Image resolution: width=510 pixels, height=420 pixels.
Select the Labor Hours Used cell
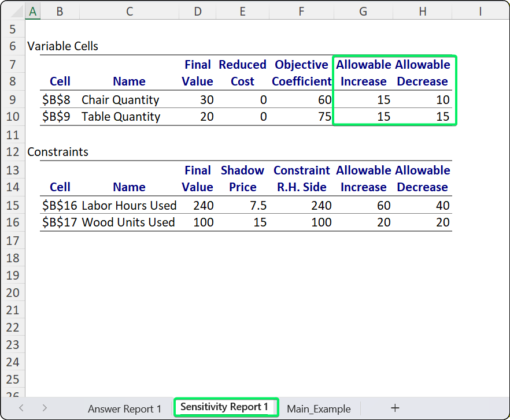click(129, 205)
